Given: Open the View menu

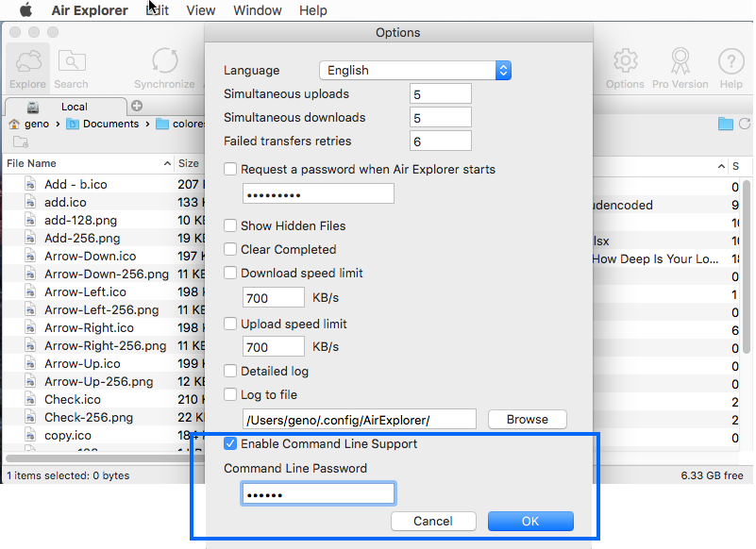Looking at the screenshot, I should [201, 10].
